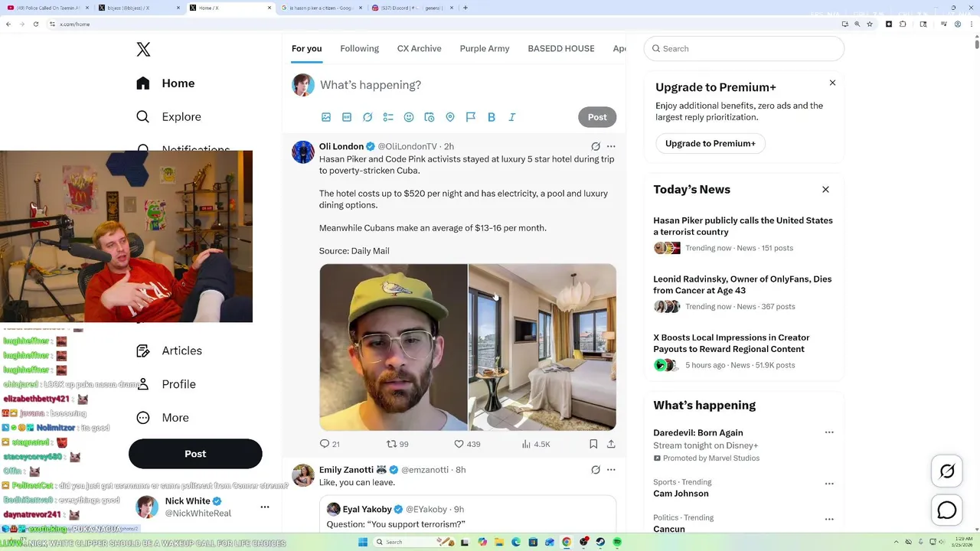Click the large sidebar Post button
The width and height of the screenshot is (980, 551).
(195, 454)
